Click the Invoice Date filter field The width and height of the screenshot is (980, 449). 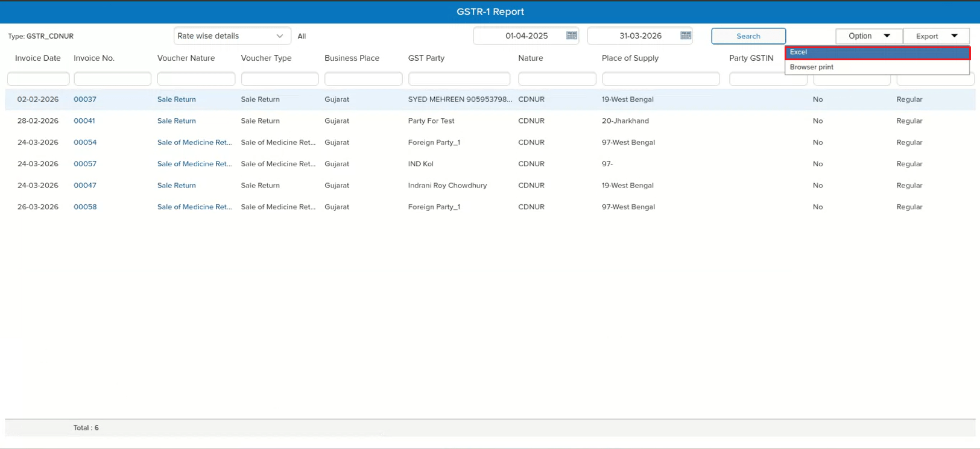pos(38,79)
